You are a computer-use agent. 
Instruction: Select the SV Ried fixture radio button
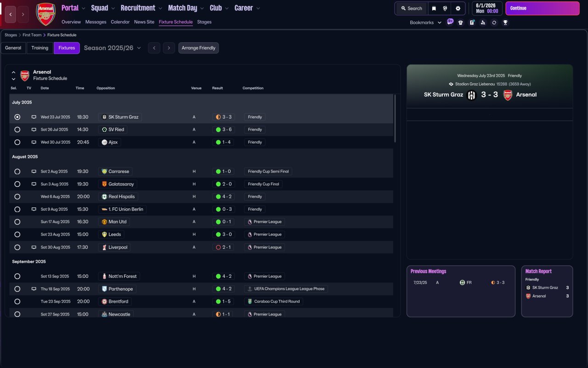(17, 130)
